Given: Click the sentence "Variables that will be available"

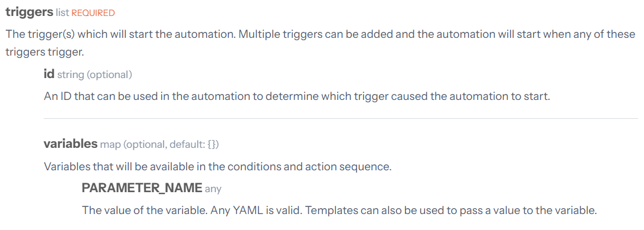Looking at the screenshot, I should click(218, 167).
